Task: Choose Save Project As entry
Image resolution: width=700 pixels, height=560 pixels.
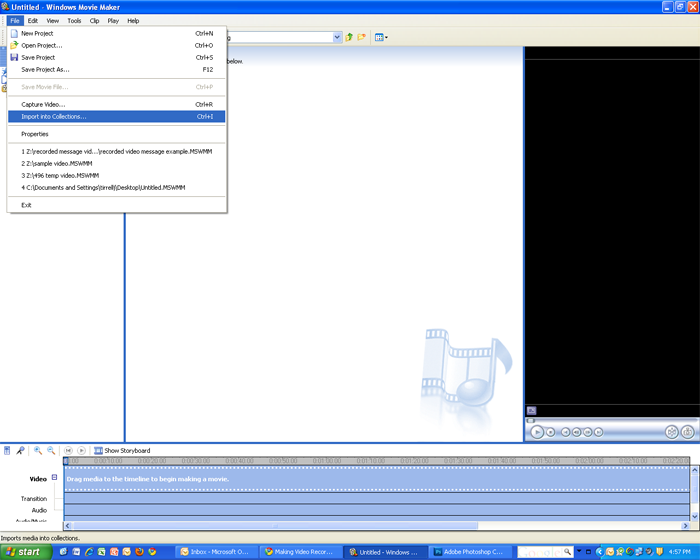Action: click(117, 70)
